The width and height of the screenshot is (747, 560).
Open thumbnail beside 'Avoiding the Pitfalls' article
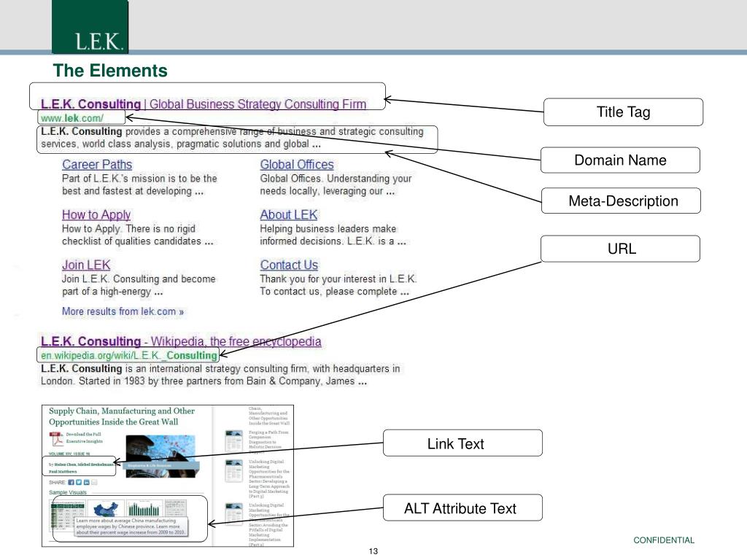click(x=234, y=514)
